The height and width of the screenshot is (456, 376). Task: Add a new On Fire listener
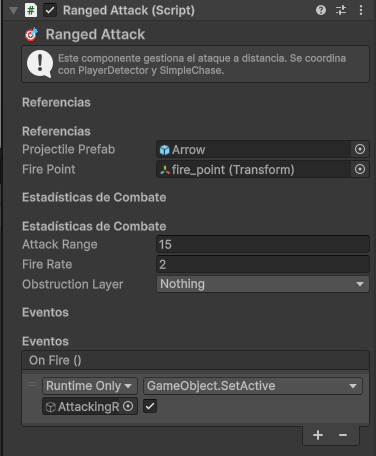tap(318, 435)
